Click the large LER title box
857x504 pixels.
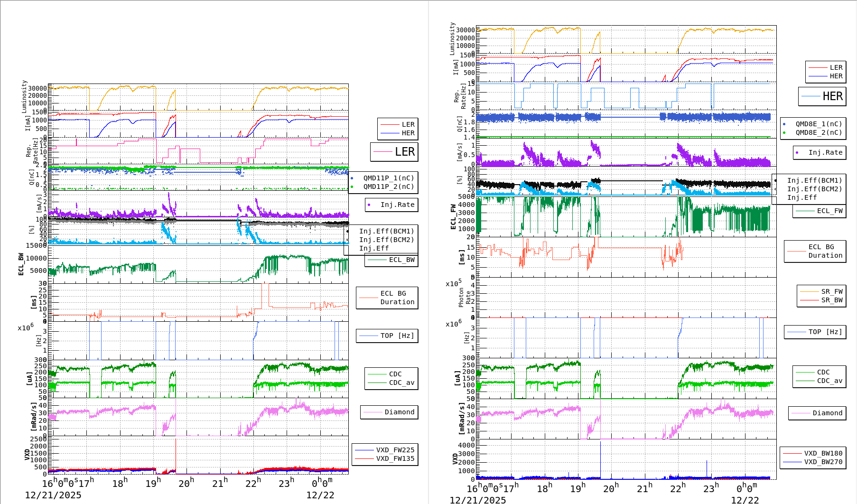394,152
